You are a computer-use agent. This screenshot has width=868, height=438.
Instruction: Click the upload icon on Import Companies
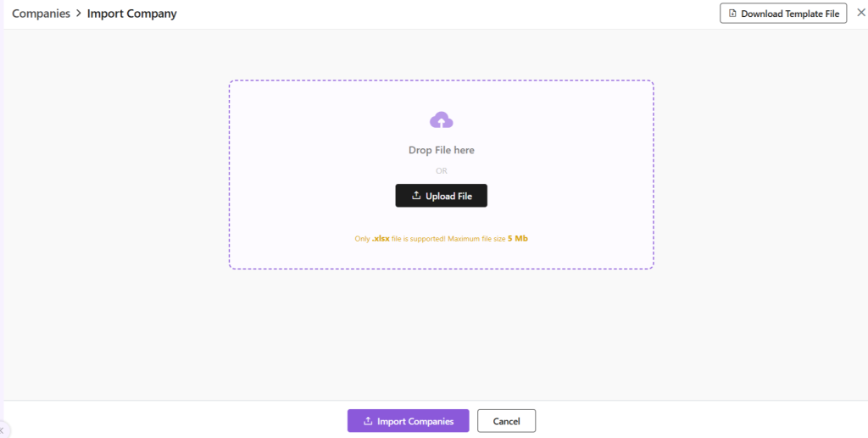pos(368,421)
